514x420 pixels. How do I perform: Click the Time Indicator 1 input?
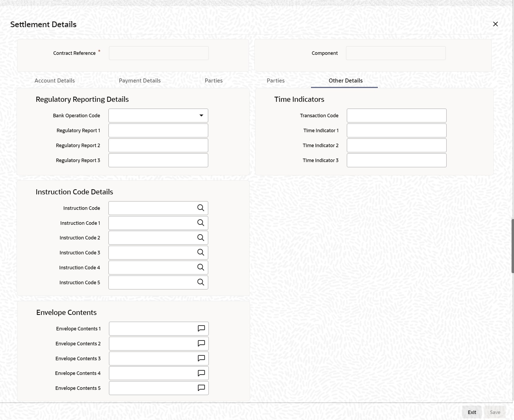397,131
